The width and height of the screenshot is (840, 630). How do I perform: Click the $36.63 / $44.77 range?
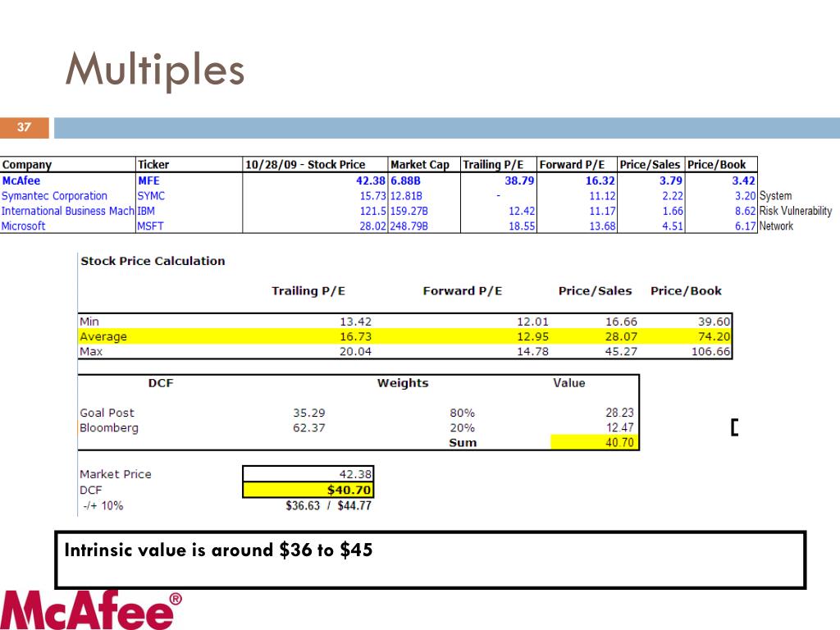tap(328, 505)
